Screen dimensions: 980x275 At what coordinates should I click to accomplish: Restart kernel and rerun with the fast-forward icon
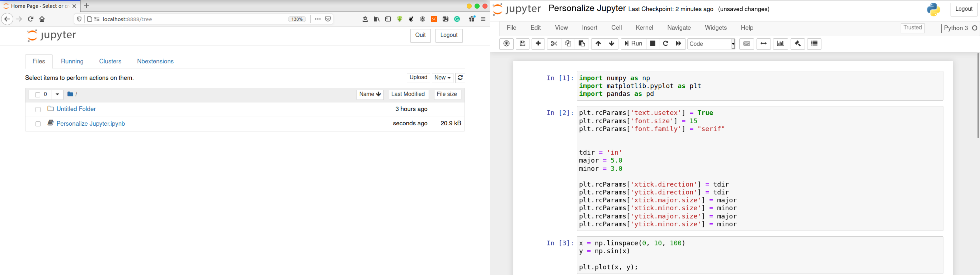coord(678,44)
